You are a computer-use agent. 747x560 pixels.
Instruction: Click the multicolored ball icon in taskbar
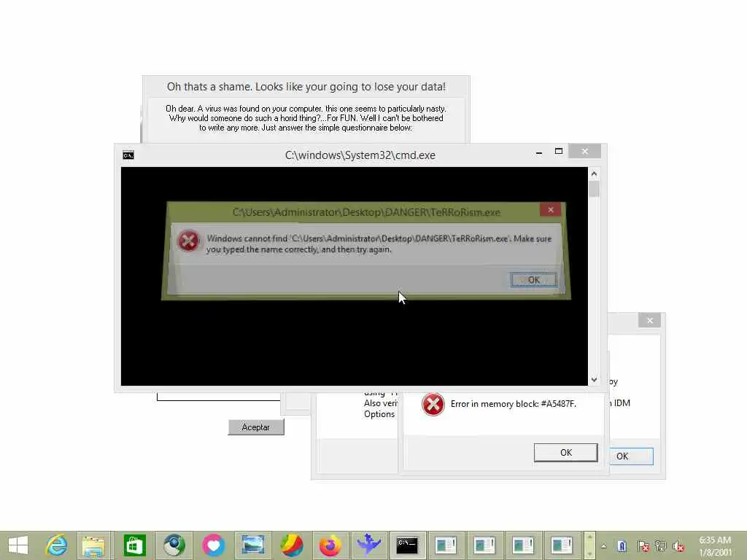[x=292, y=545]
